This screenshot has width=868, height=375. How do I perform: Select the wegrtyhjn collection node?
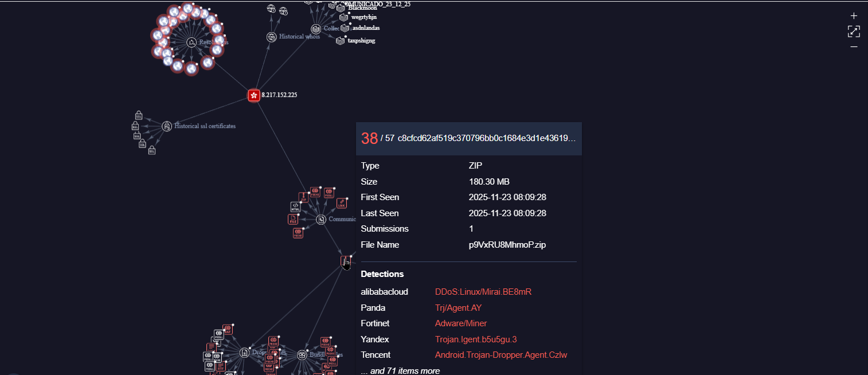(x=344, y=17)
